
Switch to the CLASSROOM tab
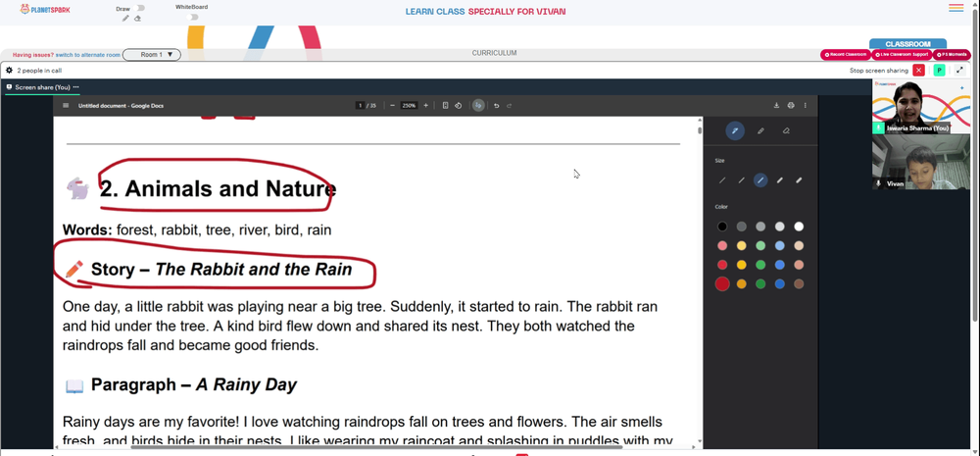point(907,44)
